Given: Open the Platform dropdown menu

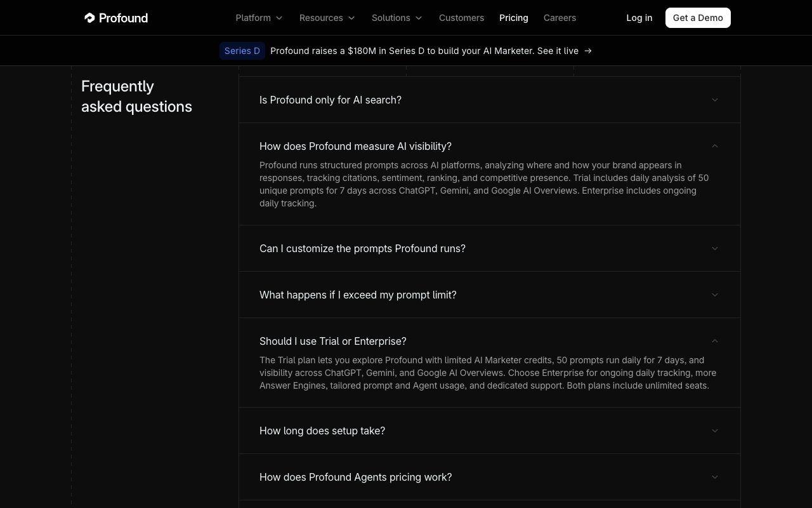Looking at the screenshot, I should (259, 18).
